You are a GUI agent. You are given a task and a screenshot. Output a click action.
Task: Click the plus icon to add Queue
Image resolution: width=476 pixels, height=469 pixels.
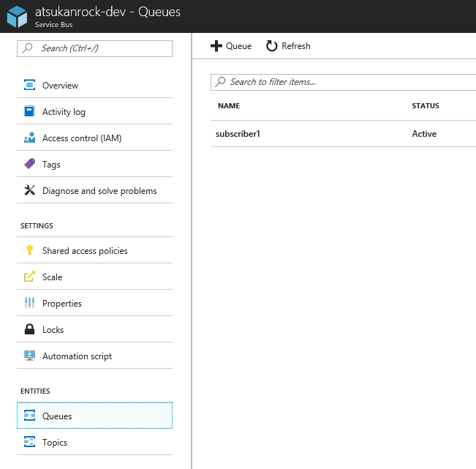pyautogui.click(x=216, y=46)
